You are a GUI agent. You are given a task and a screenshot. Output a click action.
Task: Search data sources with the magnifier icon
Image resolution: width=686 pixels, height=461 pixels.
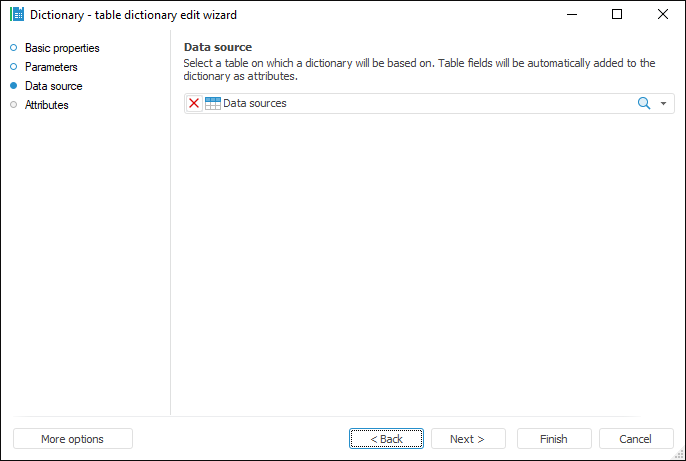point(644,103)
